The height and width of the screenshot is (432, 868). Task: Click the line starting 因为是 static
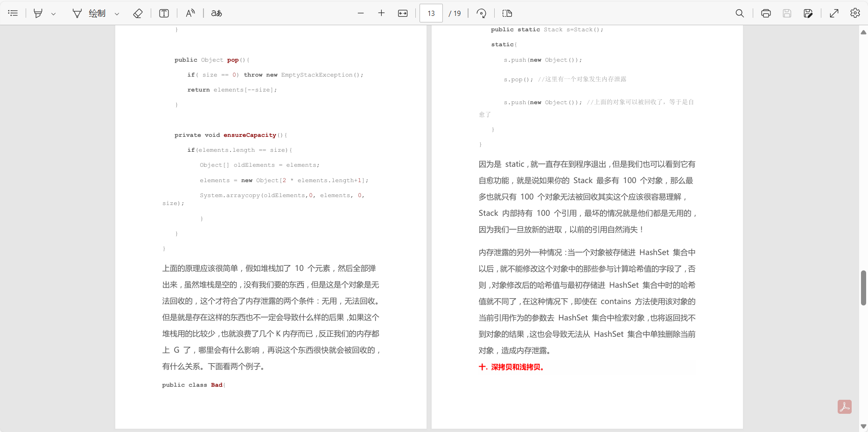[587, 164]
